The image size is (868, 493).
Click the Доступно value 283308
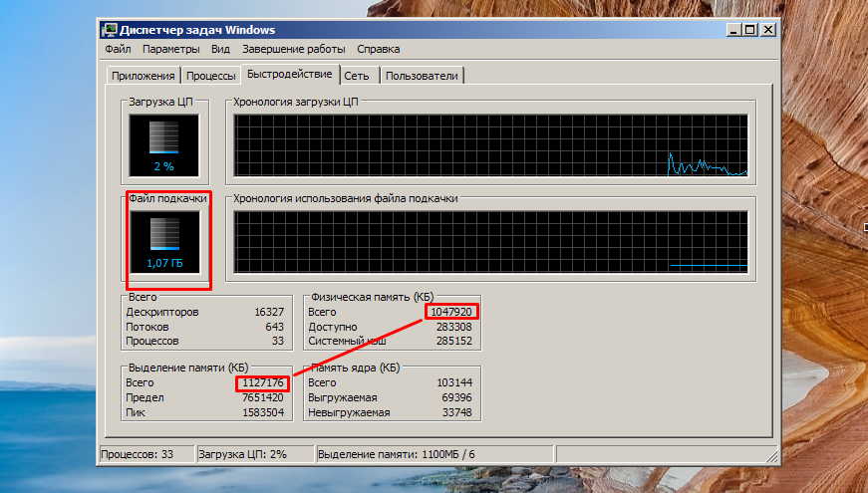[454, 327]
